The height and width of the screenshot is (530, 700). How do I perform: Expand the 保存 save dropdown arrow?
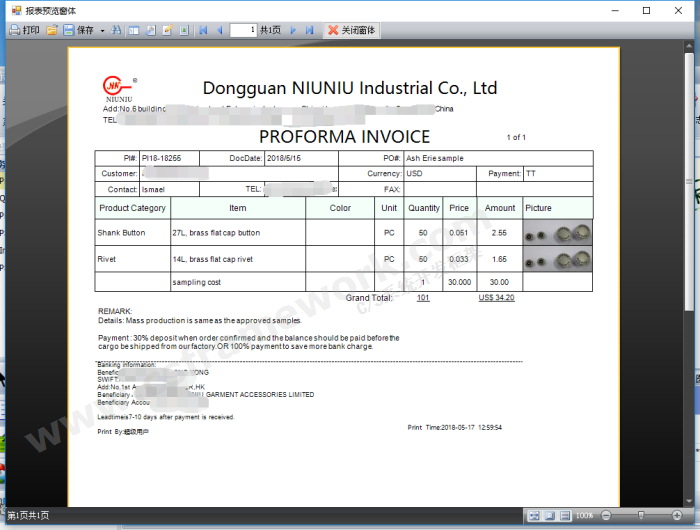102,30
